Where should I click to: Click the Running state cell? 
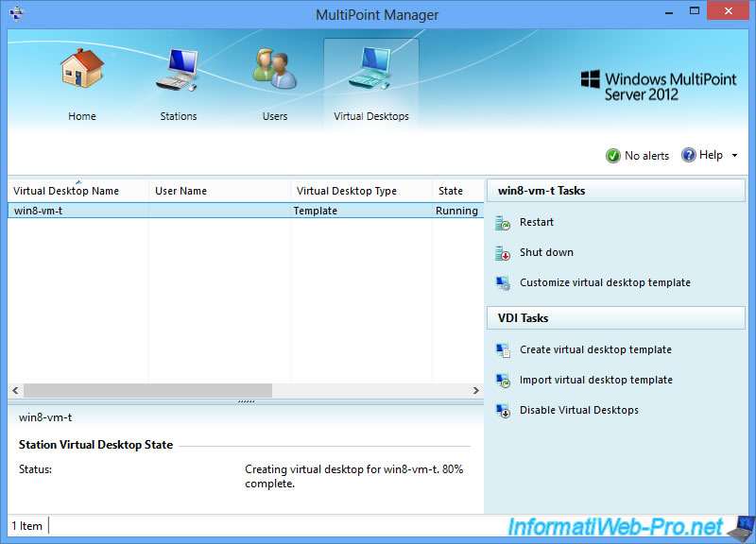456,211
